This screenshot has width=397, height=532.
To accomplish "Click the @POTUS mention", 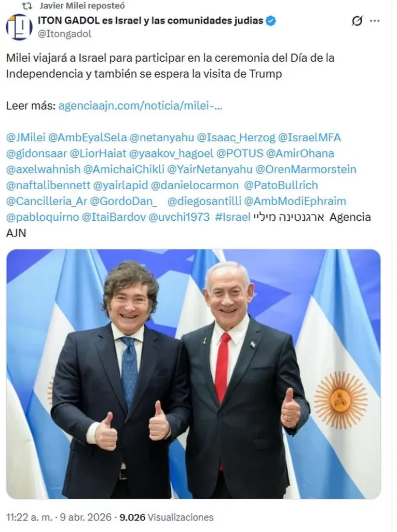I will tap(240, 153).
